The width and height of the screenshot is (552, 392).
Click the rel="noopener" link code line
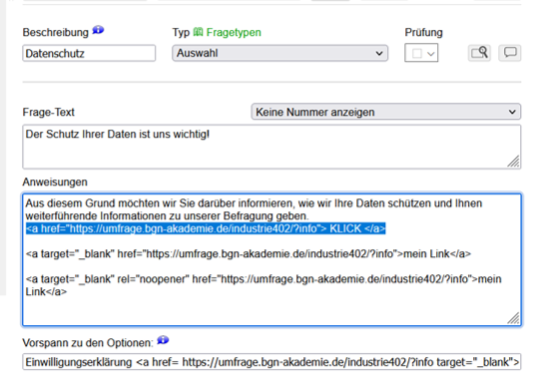[x=264, y=285]
